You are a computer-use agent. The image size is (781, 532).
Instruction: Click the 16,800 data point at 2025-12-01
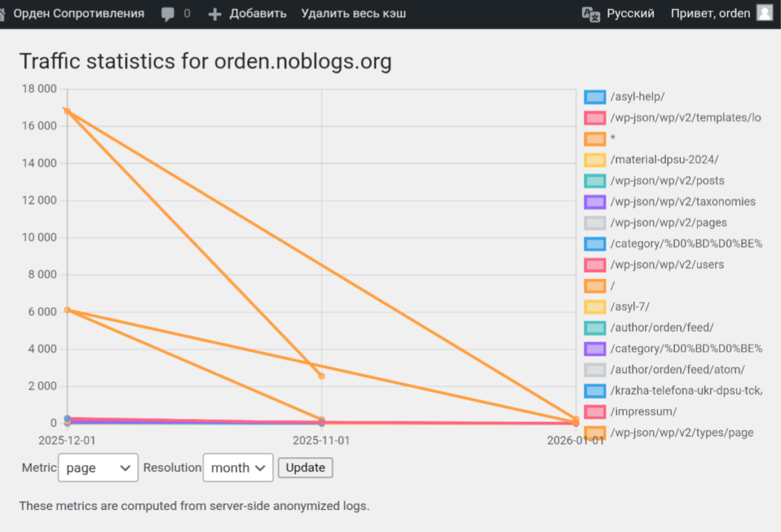point(67,111)
